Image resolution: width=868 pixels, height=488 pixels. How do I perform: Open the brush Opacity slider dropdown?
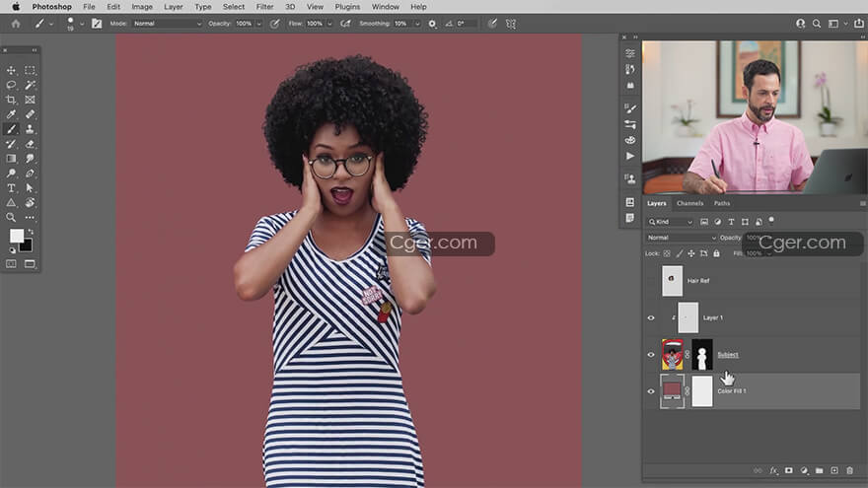click(x=258, y=24)
